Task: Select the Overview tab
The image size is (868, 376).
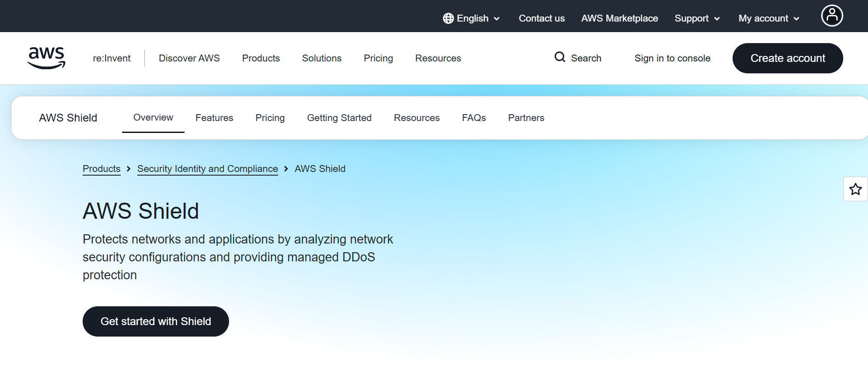Action: pos(153,117)
